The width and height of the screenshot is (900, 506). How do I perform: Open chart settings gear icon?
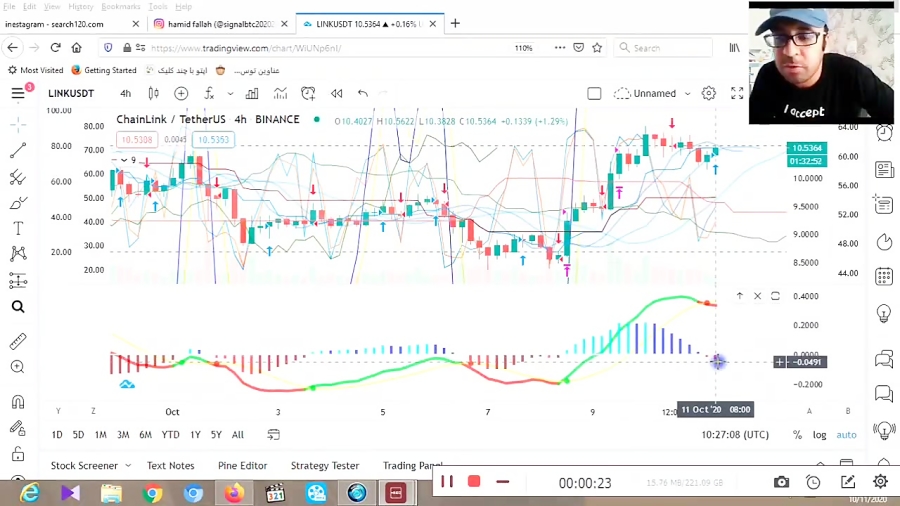709,93
